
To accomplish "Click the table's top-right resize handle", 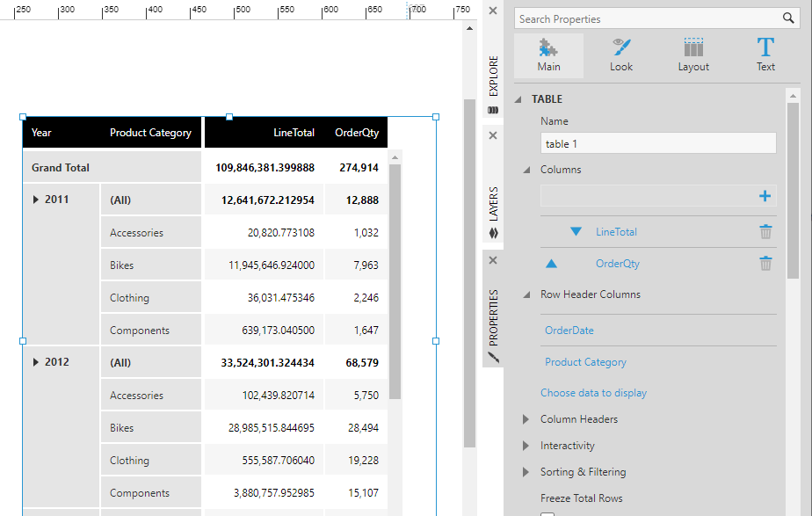I will 436,117.
